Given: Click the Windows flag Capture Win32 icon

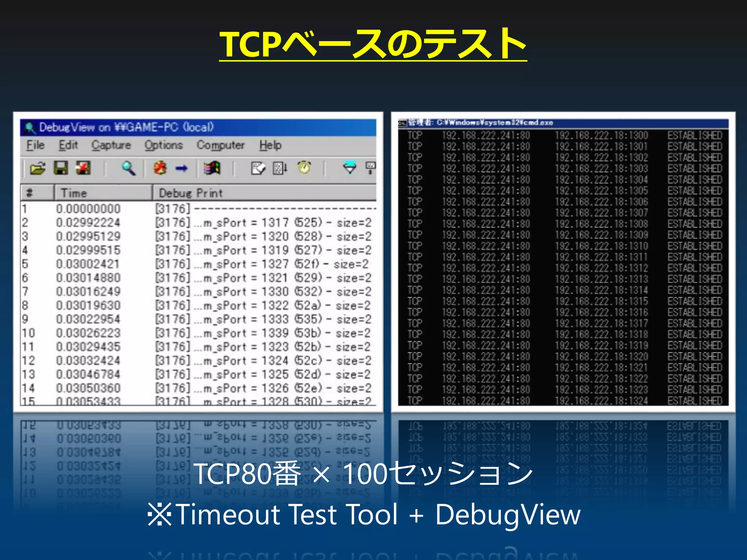Looking at the screenshot, I should (x=212, y=168).
